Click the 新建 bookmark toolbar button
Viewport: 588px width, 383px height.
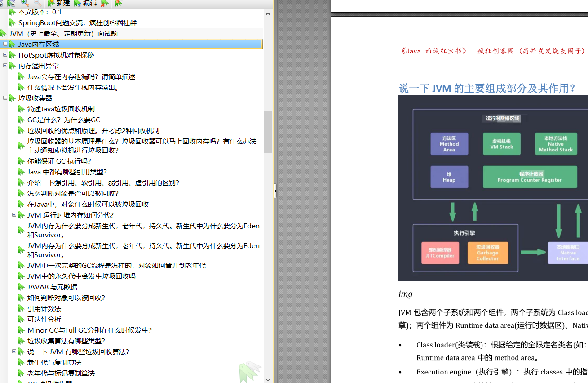59,3
